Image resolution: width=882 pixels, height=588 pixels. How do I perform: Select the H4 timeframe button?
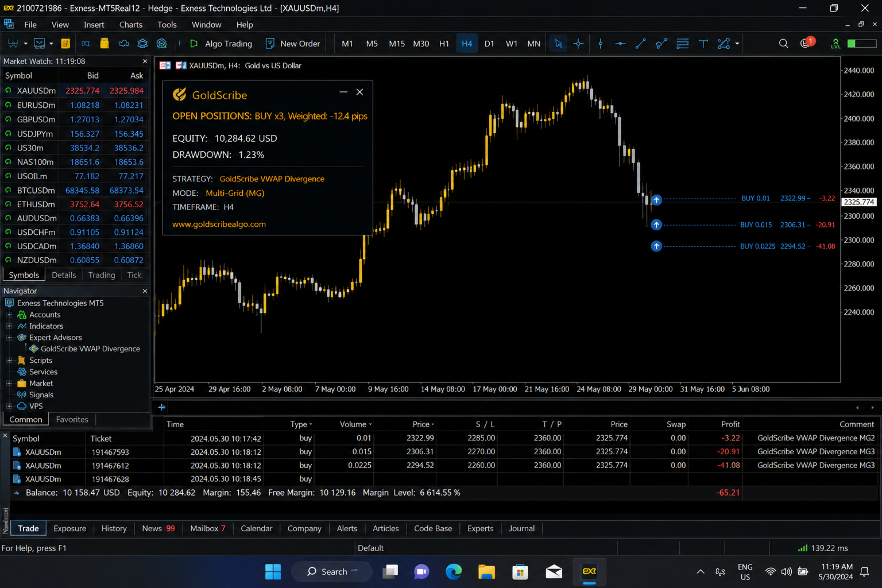[467, 44]
